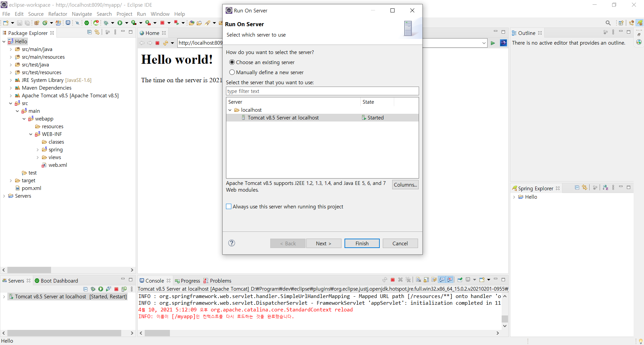
Task: Toggle Link with Editor in Spring Explorer
Action: coord(585,188)
